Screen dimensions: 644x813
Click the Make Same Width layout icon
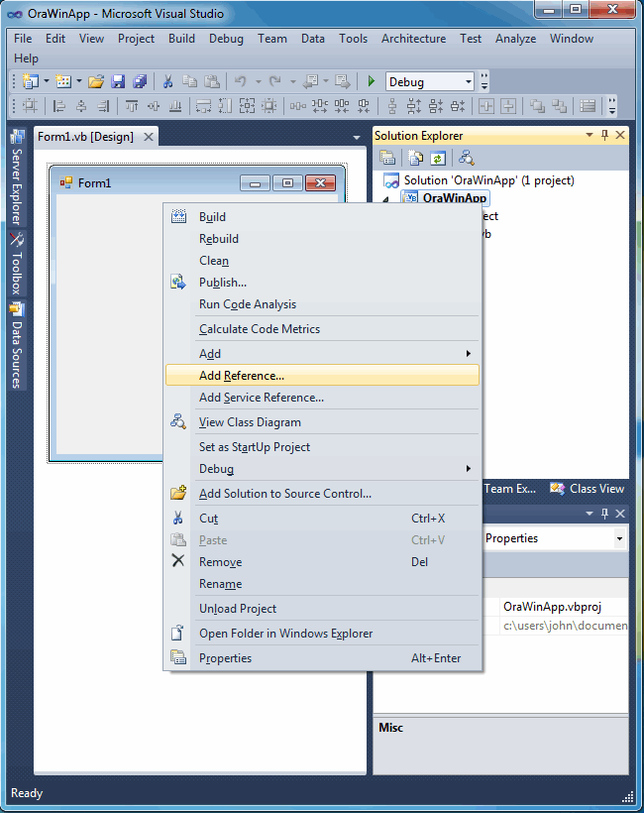(x=204, y=106)
